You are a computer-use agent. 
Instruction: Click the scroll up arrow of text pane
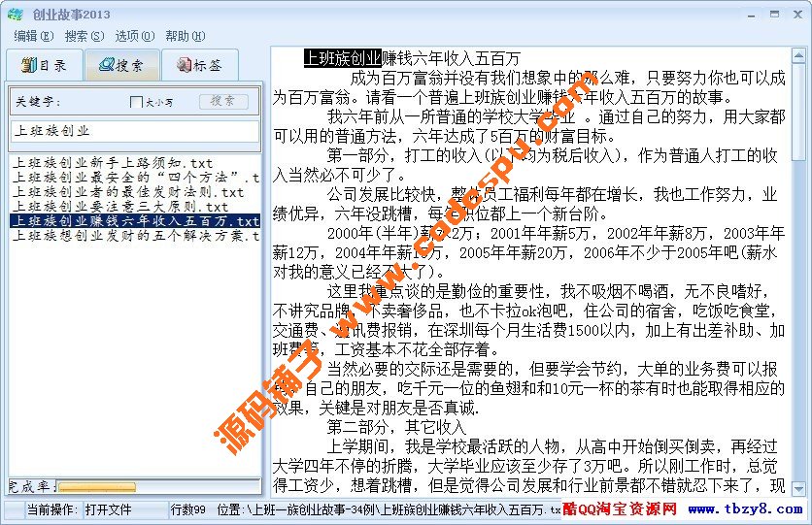tap(798, 55)
